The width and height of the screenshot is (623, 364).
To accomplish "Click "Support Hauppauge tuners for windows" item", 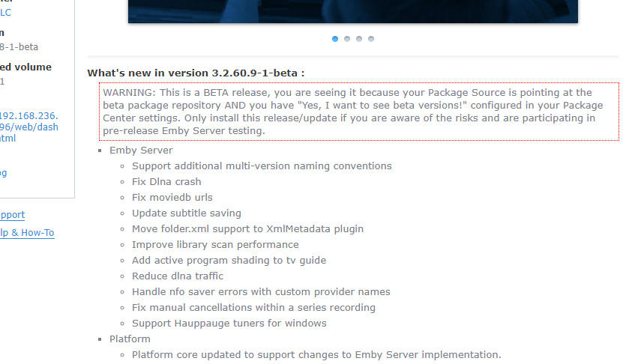I will [229, 323].
